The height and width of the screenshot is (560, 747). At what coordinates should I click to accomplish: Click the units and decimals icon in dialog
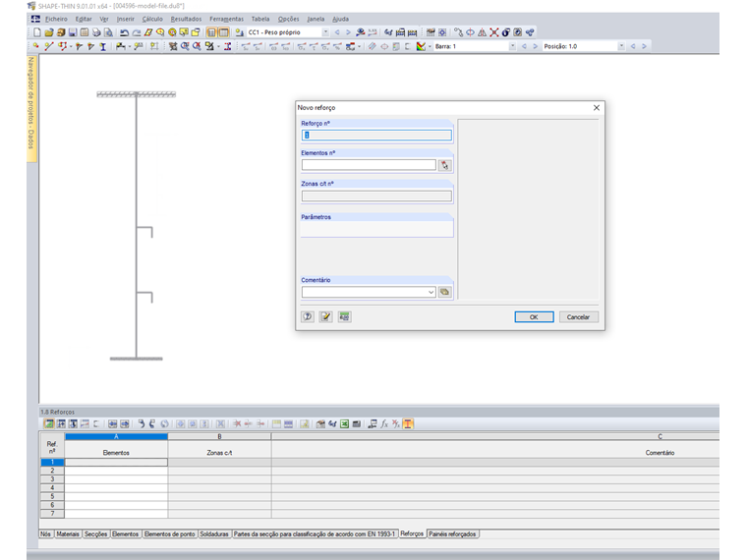(344, 316)
